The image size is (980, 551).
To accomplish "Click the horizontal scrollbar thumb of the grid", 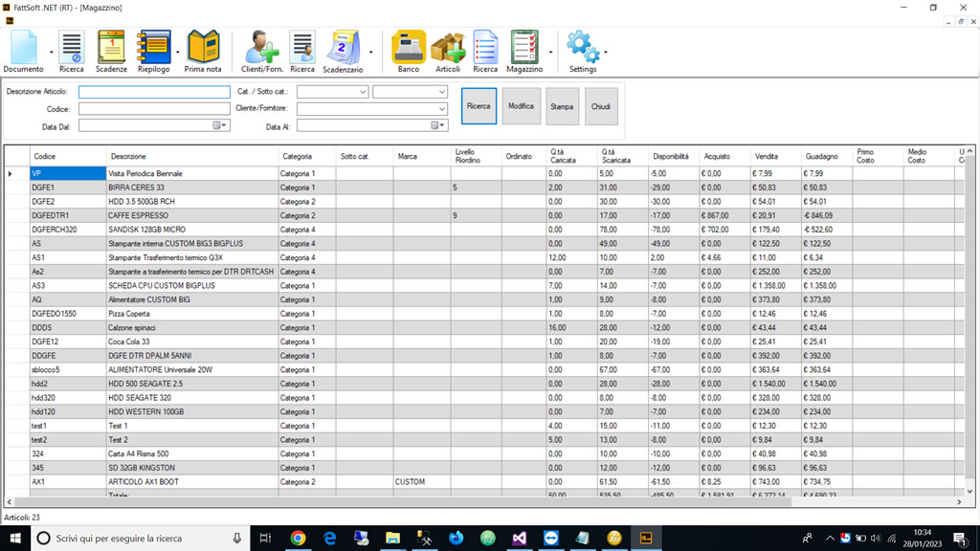I will 403,501.
